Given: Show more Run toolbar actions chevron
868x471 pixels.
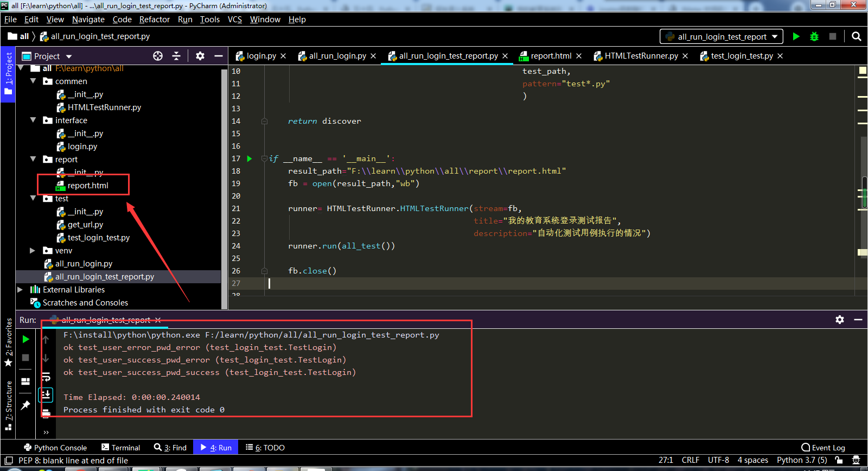Looking at the screenshot, I should coord(46,432).
